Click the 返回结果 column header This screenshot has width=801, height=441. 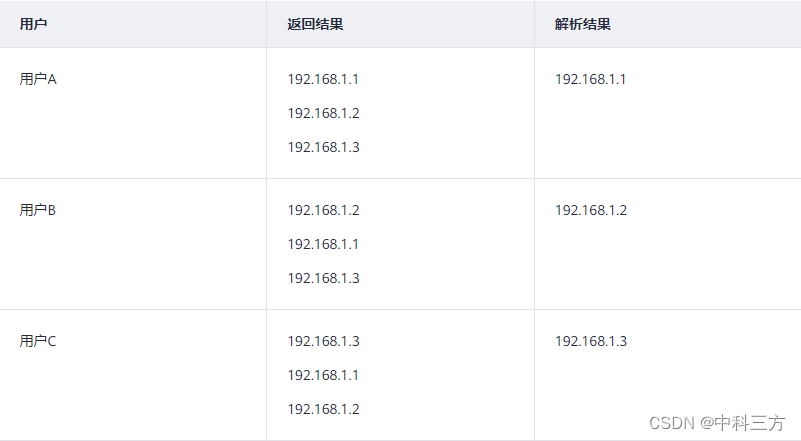[x=315, y=24]
